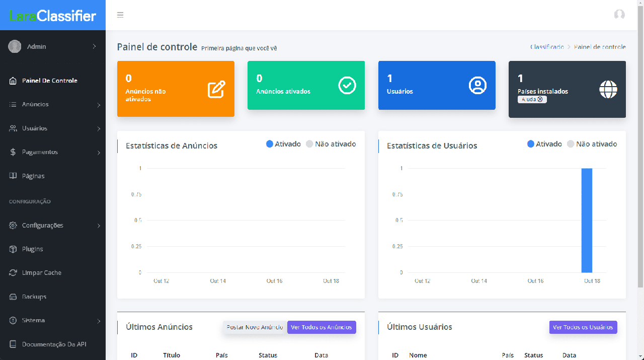Open Painel De Controle menu item
This screenshot has width=644, height=360.
tap(53, 81)
